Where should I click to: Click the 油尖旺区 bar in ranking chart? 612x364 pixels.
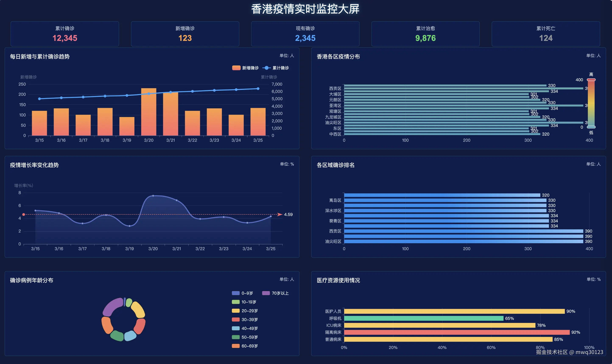point(464,242)
